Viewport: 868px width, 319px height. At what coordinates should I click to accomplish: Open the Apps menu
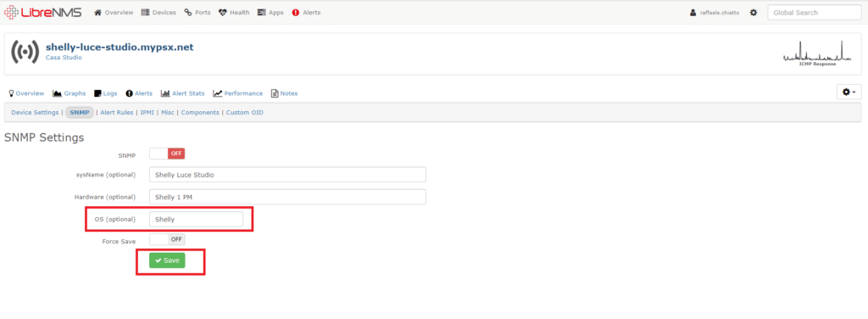(270, 12)
